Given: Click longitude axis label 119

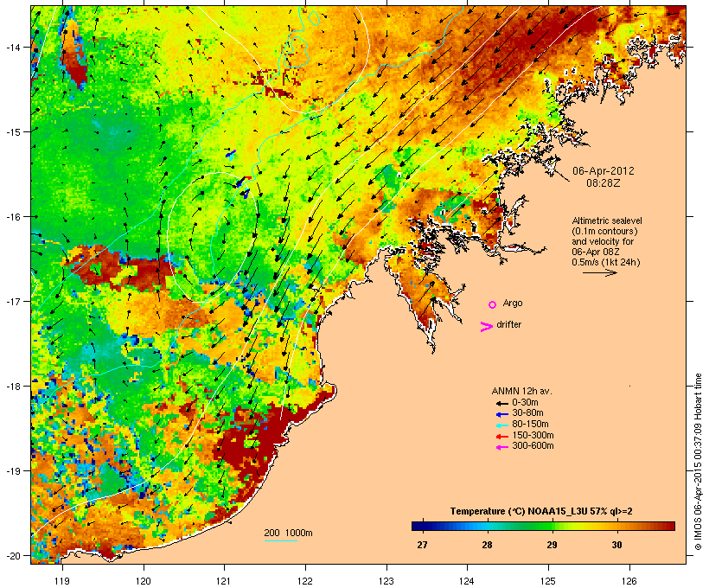Looking at the screenshot, I should [x=62, y=581].
